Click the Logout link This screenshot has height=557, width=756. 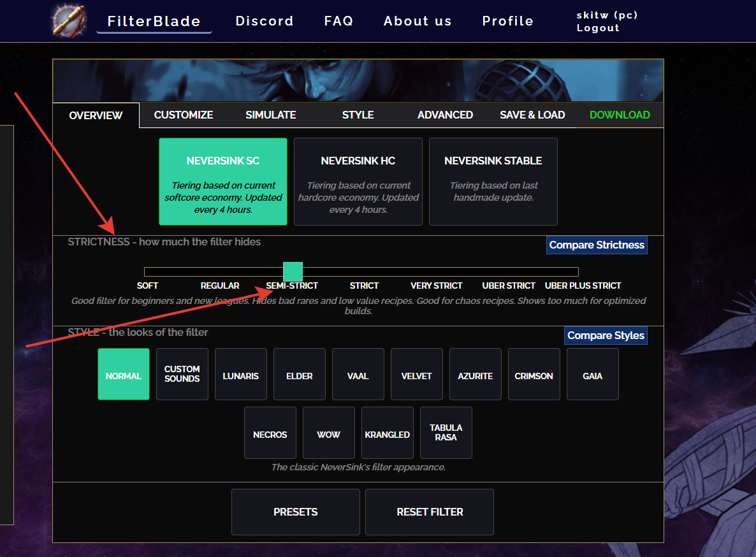(598, 28)
